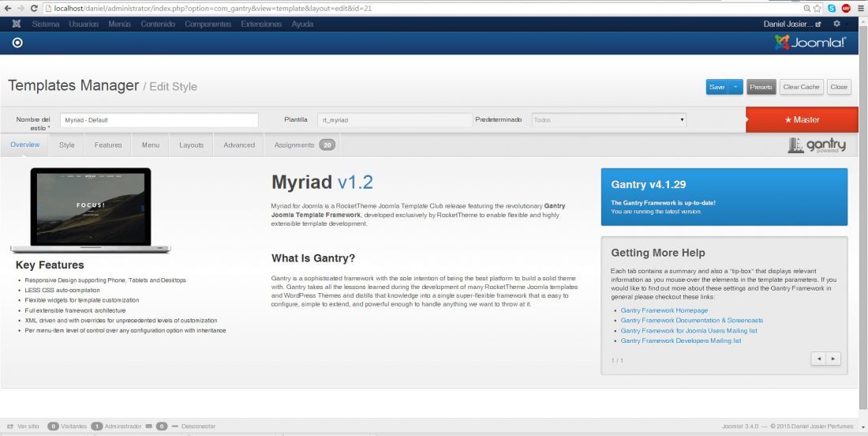Click the Myriad laptop preview thumbnail
The image size is (868, 436).
90,210
